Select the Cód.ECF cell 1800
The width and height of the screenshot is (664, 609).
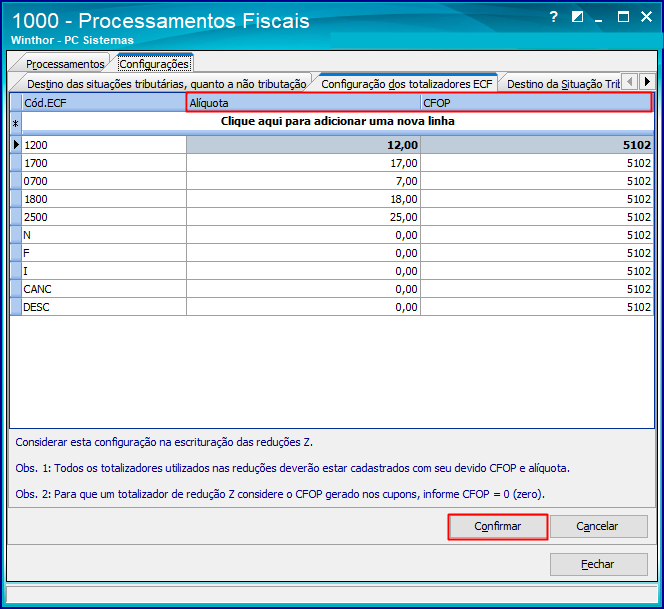(x=104, y=199)
